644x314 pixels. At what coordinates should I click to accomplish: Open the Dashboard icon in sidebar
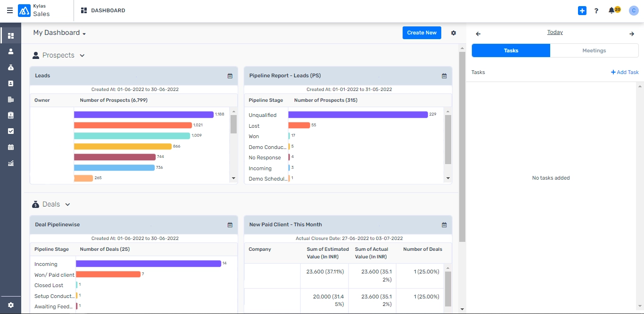11,36
